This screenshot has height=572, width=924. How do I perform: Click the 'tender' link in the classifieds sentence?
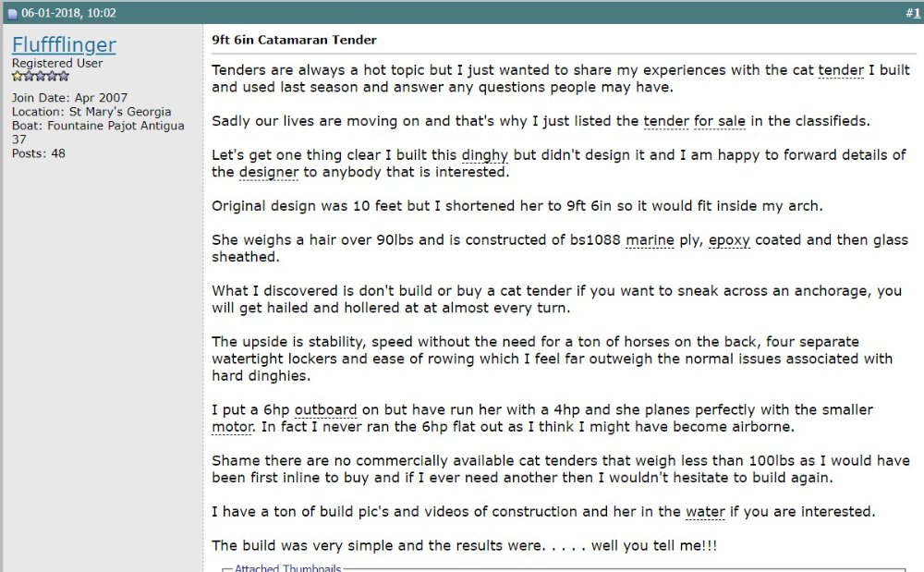tap(666, 121)
